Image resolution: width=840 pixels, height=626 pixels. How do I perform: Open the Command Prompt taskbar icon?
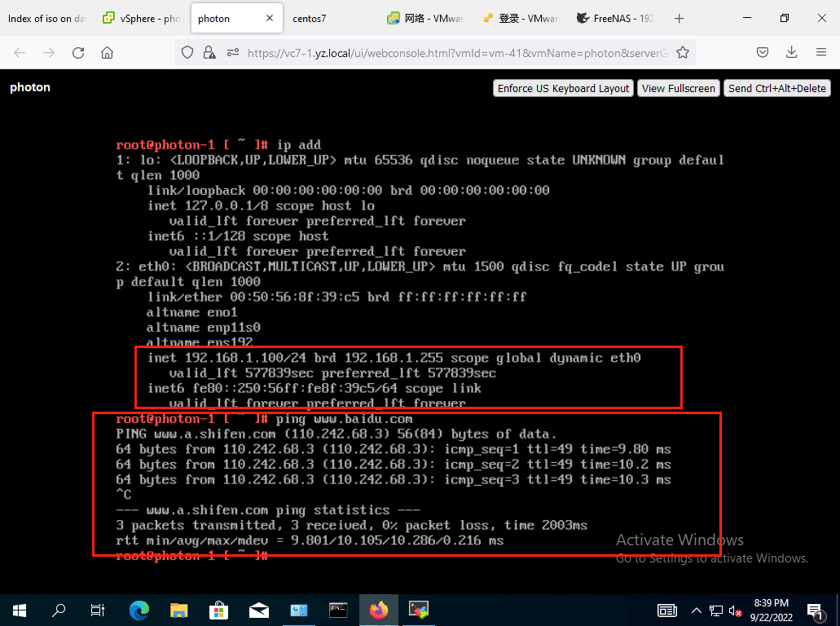[338, 610]
